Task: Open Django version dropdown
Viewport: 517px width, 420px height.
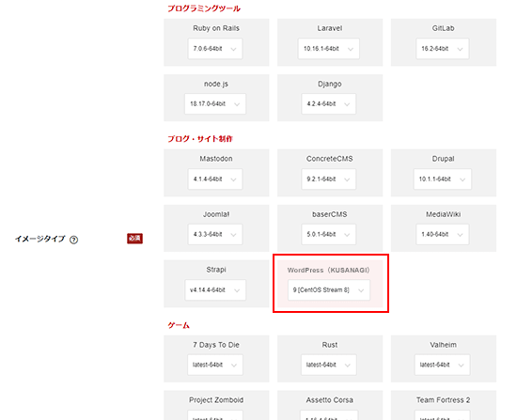Action: click(328, 104)
